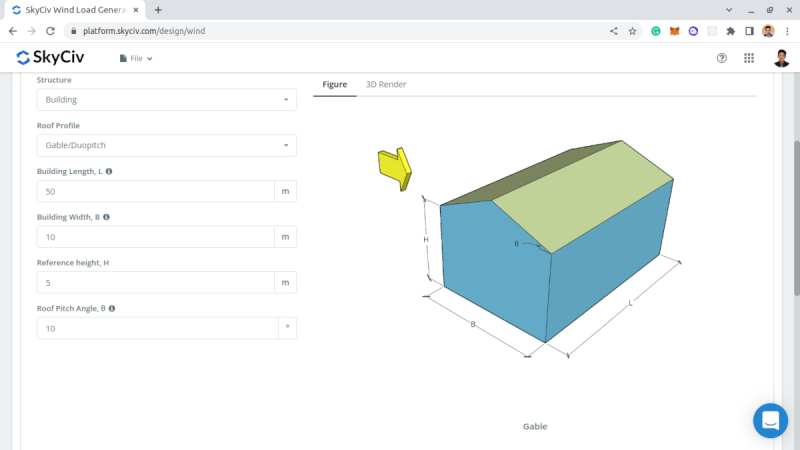The height and width of the screenshot is (450, 800).
Task: Bookmark this page with star icon
Action: [632, 31]
